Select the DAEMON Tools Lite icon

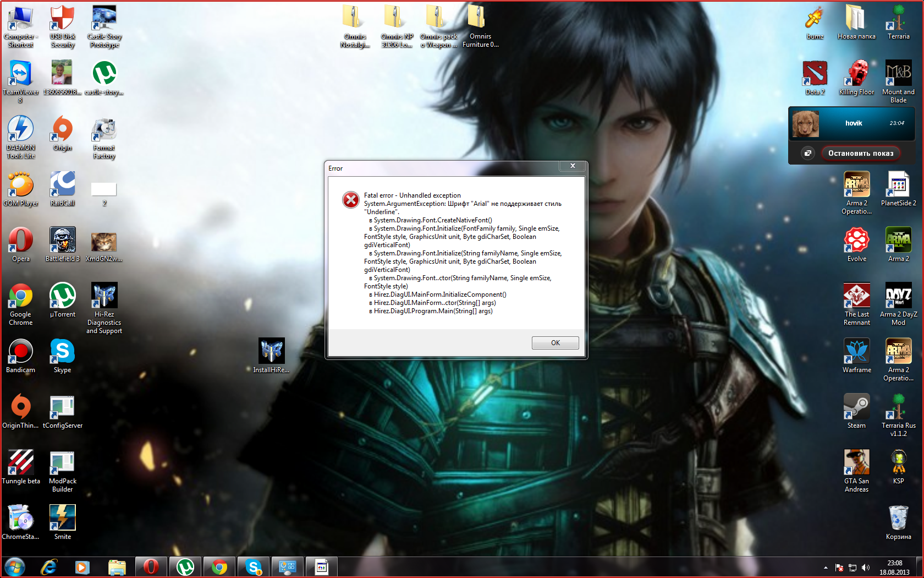pyautogui.click(x=21, y=138)
